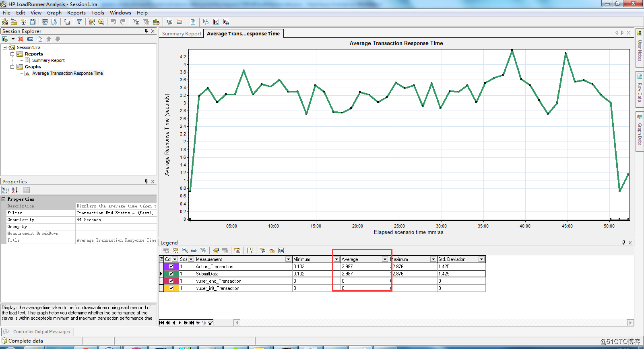Pin the Session Explorer panel
The width and height of the screenshot is (644, 349).
point(146,31)
